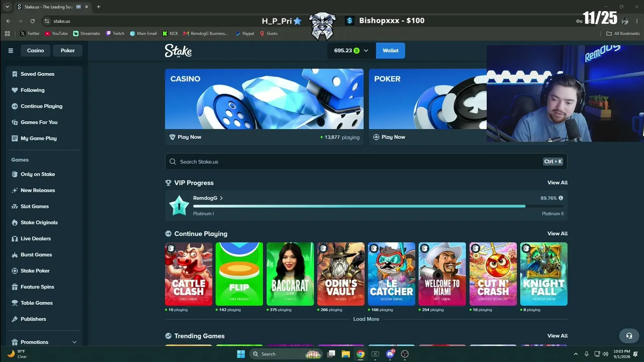
Task: Show hidden system tray icons
Action: coord(576,354)
